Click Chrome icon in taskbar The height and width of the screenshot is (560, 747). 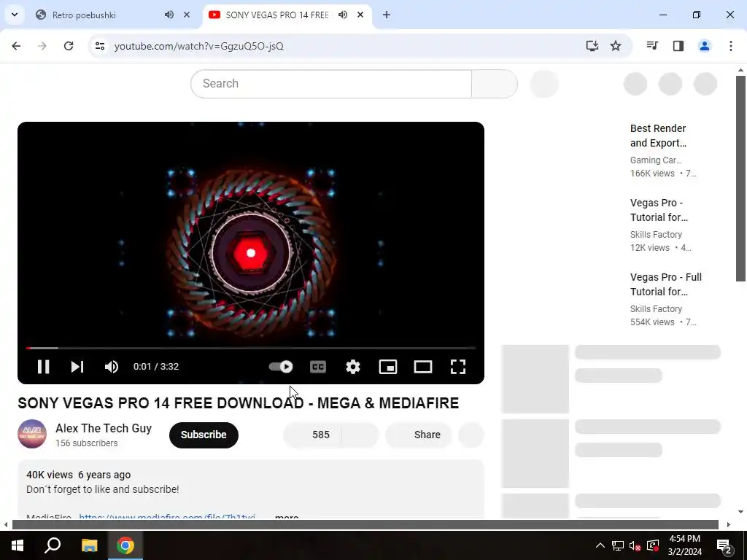click(x=125, y=545)
